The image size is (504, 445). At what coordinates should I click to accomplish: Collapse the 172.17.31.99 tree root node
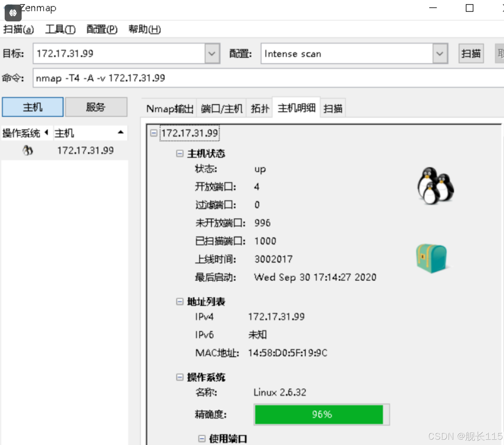pyautogui.click(x=154, y=133)
